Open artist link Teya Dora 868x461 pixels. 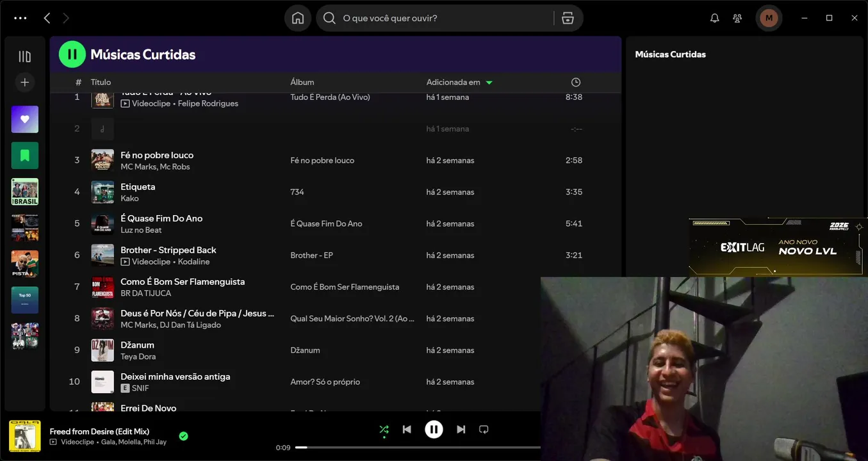tap(138, 357)
